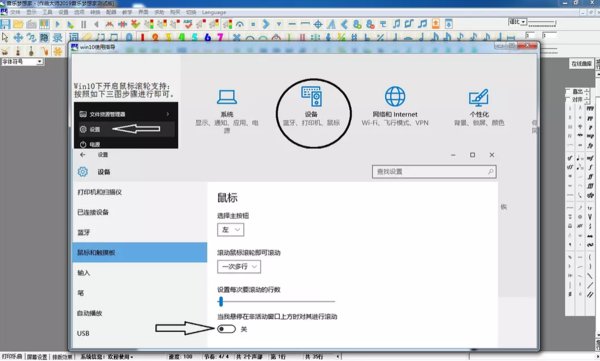Select the blue four-way move tool
Screen dimensions: 600x361
pos(18,38)
